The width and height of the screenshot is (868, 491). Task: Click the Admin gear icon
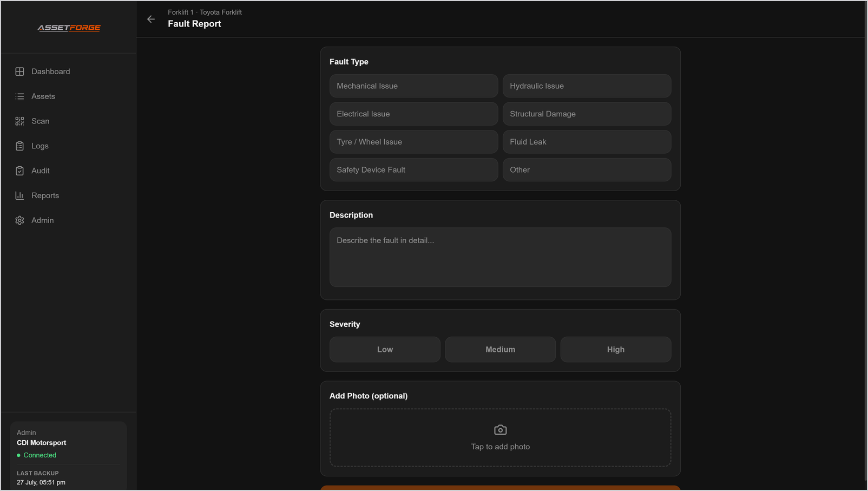(x=19, y=220)
